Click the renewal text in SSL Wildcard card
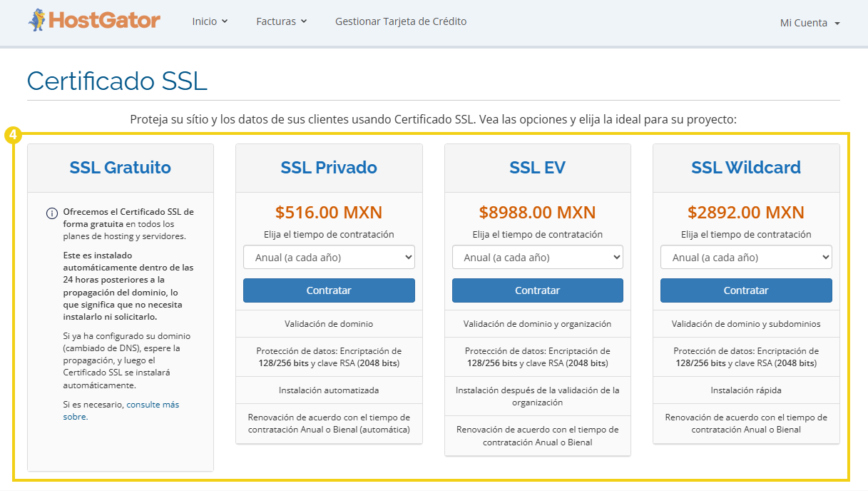 [x=746, y=423]
